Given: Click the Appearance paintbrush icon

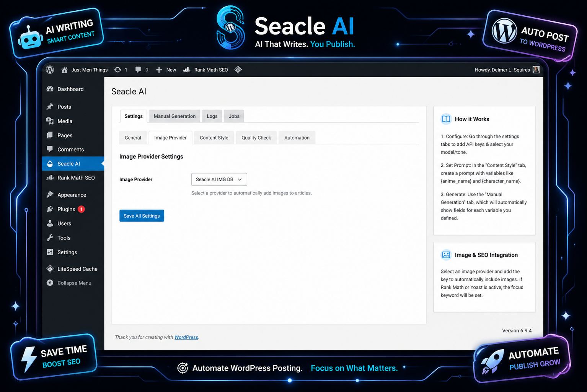Looking at the screenshot, I should point(50,195).
